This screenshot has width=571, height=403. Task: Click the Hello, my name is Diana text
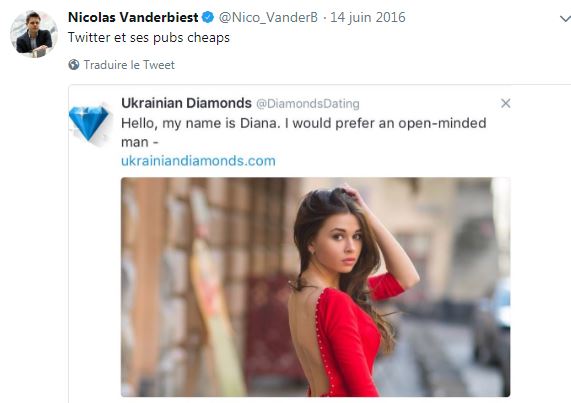201,123
